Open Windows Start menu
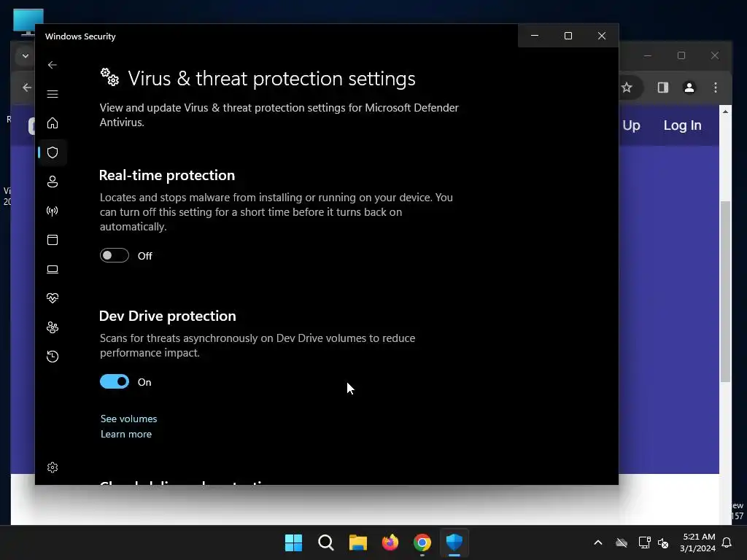This screenshot has height=560, width=747. pyautogui.click(x=293, y=542)
